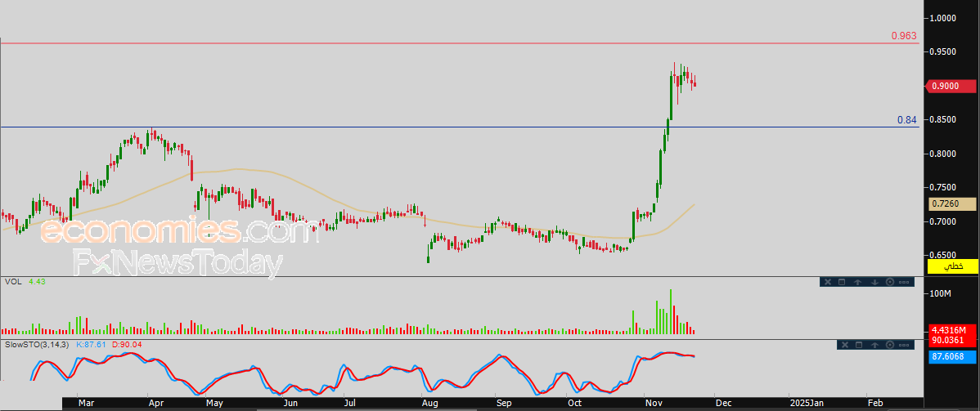This screenshot has width=980, height=411.
Task: Click the Oct label on time axis
Action: pyautogui.click(x=573, y=404)
